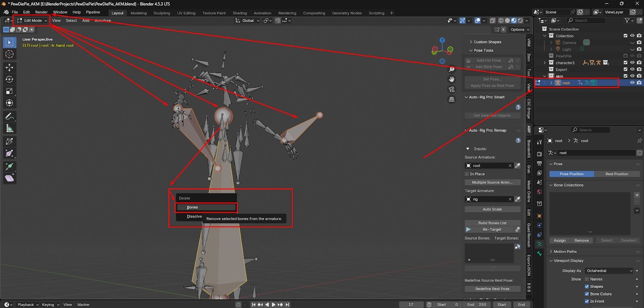Toggle camera view icon in viewport
The height and width of the screenshot is (308, 644).
(x=452, y=89)
